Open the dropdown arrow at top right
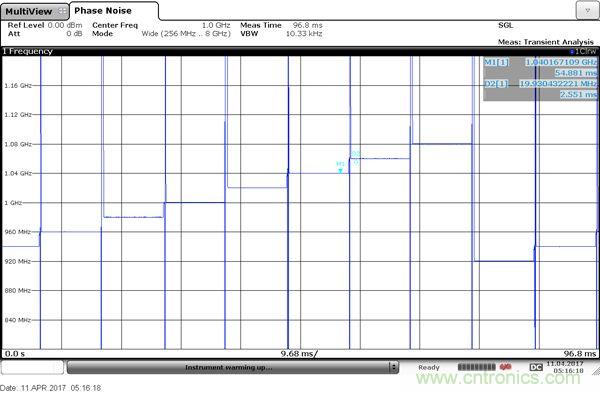 point(587,11)
